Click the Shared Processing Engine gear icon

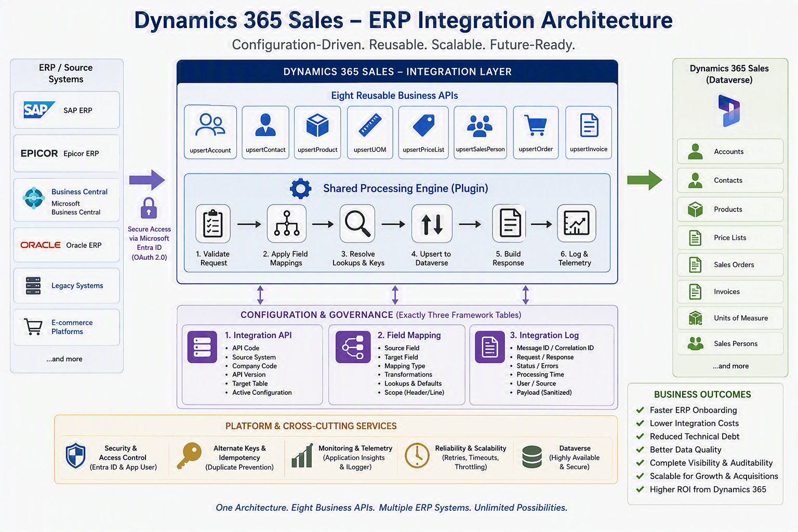tap(300, 189)
